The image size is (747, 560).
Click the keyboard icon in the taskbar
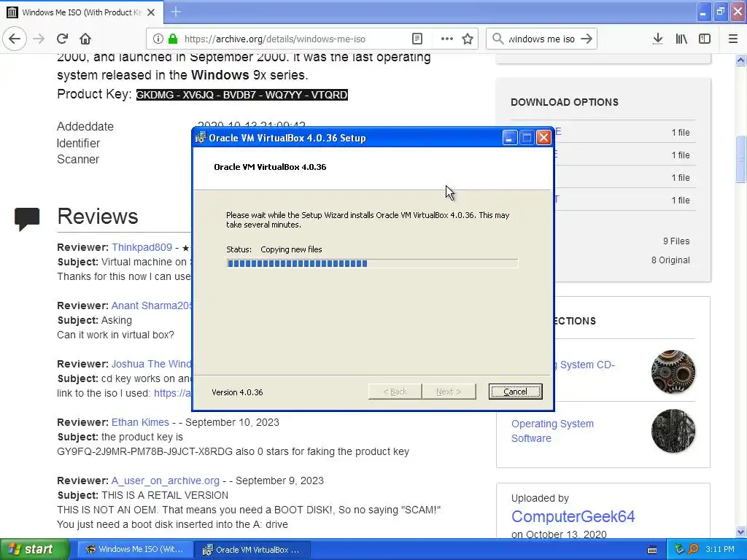pos(652,550)
